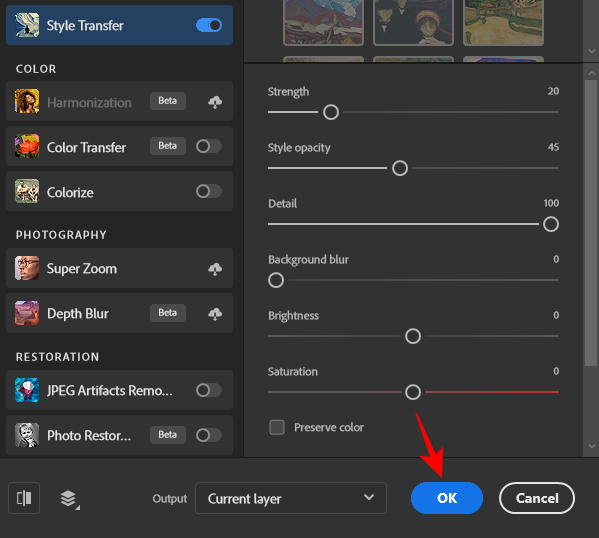Click the JPEG Artifacts Removal thumbnail icon

pos(27,390)
